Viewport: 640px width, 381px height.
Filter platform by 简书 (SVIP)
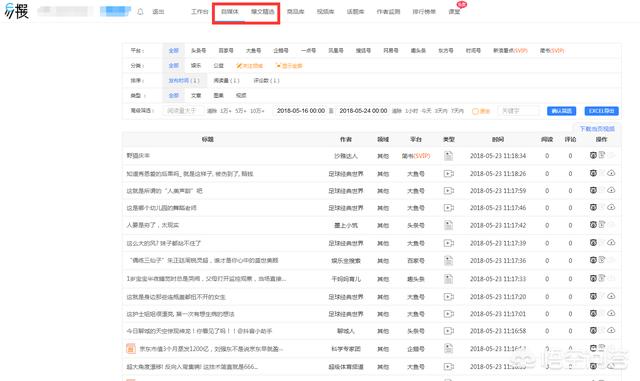552,51
